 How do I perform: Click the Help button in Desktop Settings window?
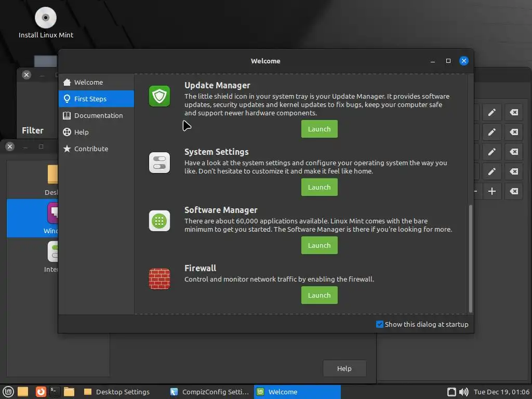tap(344, 368)
